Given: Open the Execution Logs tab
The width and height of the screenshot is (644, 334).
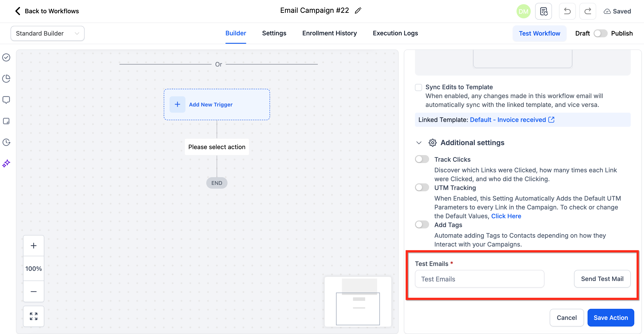Looking at the screenshot, I should [395, 33].
